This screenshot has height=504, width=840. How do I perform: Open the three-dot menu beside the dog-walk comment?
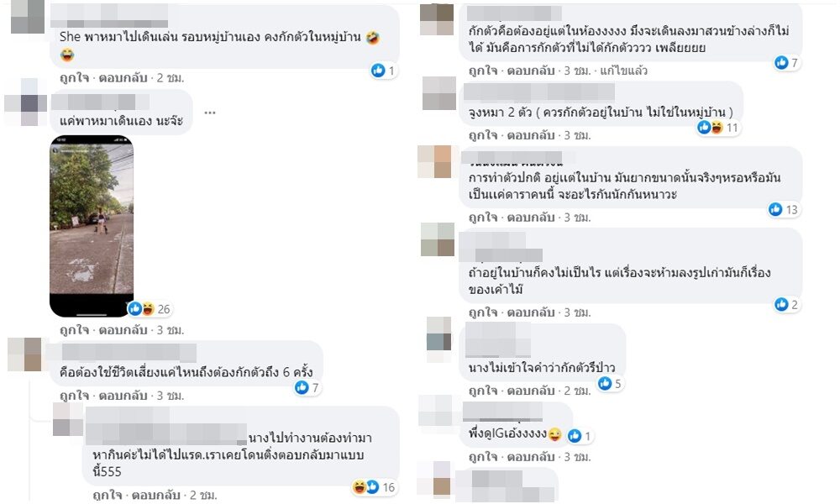click(x=210, y=113)
